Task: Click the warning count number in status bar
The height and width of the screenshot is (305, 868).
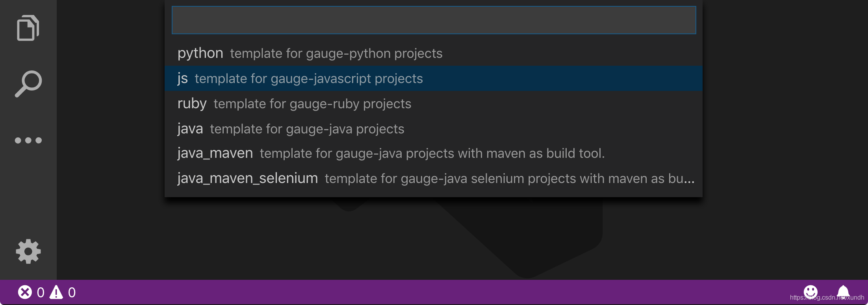Action: point(72,292)
